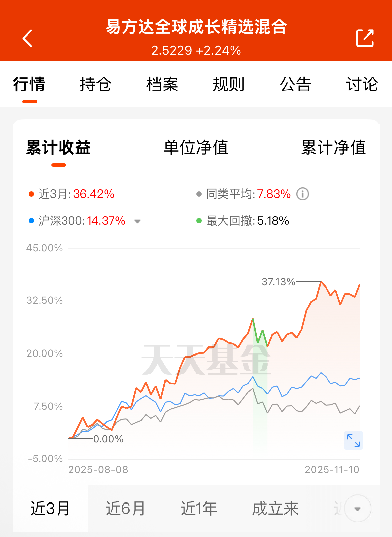Switch to the 持仓 tab

pyautogui.click(x=96, y=84)
